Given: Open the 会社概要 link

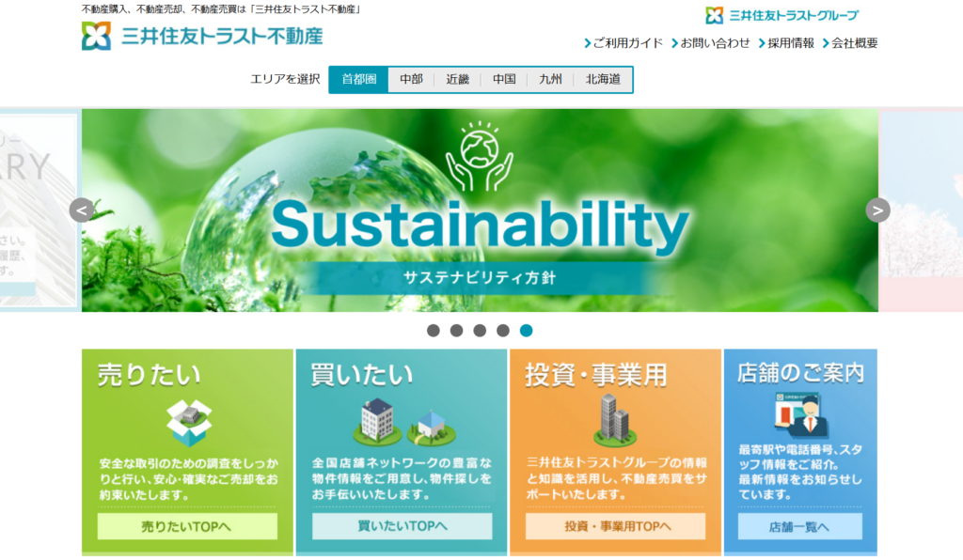Looking at the screenshot, I should 850,43.
